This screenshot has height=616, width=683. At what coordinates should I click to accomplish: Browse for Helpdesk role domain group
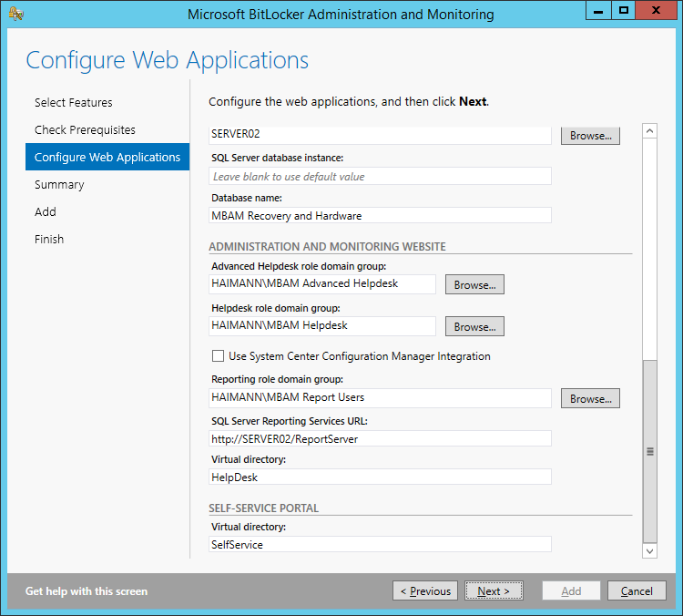[474, 326]
